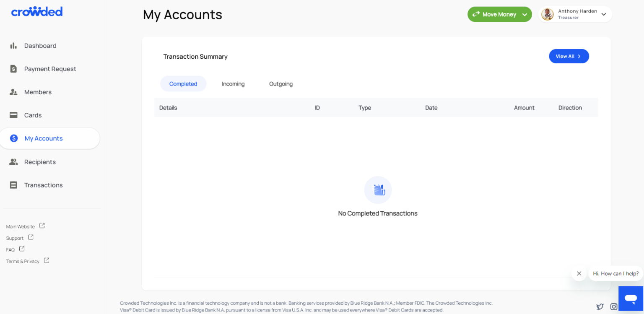Open the chat bubble widget

point(631,298)
